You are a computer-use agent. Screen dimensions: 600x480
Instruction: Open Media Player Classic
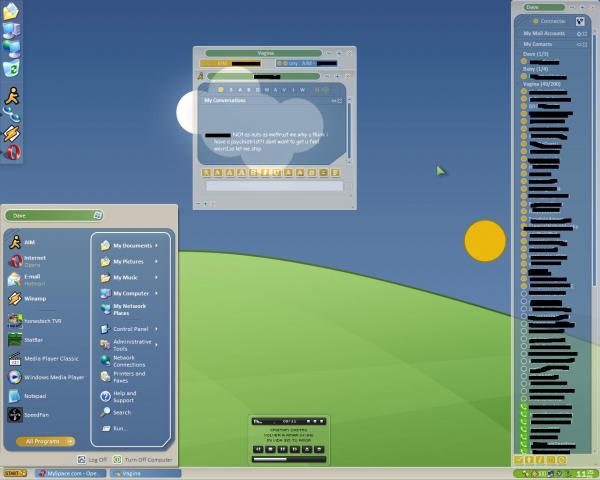pyautogui.click(x=43, y=359)
